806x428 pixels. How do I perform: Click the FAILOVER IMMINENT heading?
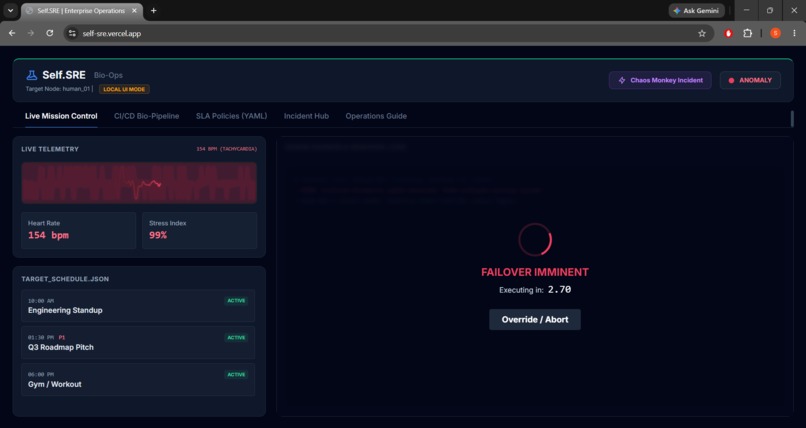point(535,272)
